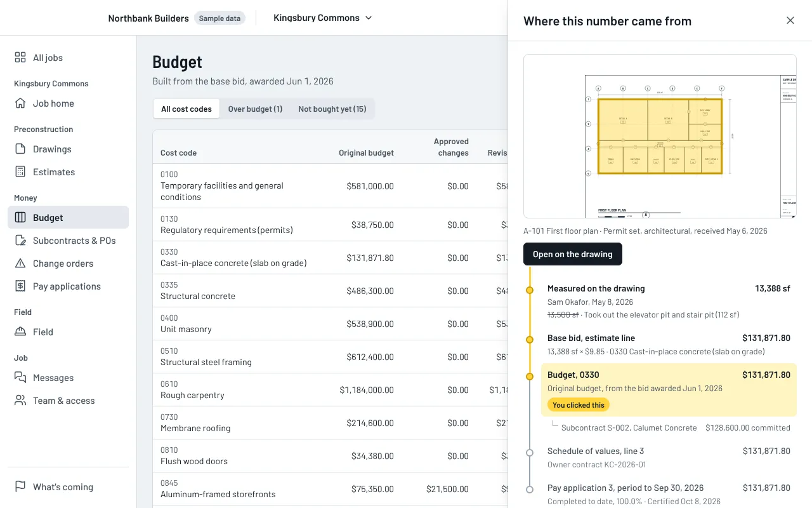The image size is (812, 508).
Task: Show the Over budget (1) tab
Action: click(255, 109)
